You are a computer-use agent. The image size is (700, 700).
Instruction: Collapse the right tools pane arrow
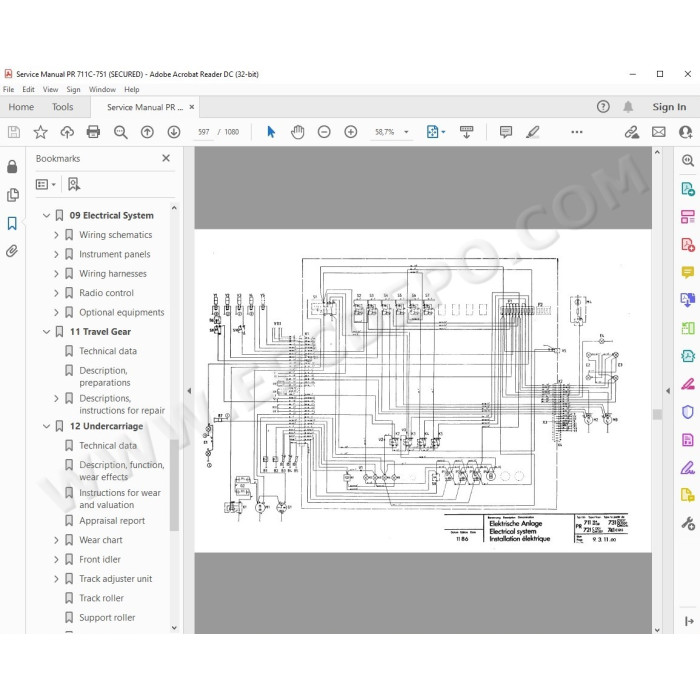pyautogui.click(x=667, y=391)
